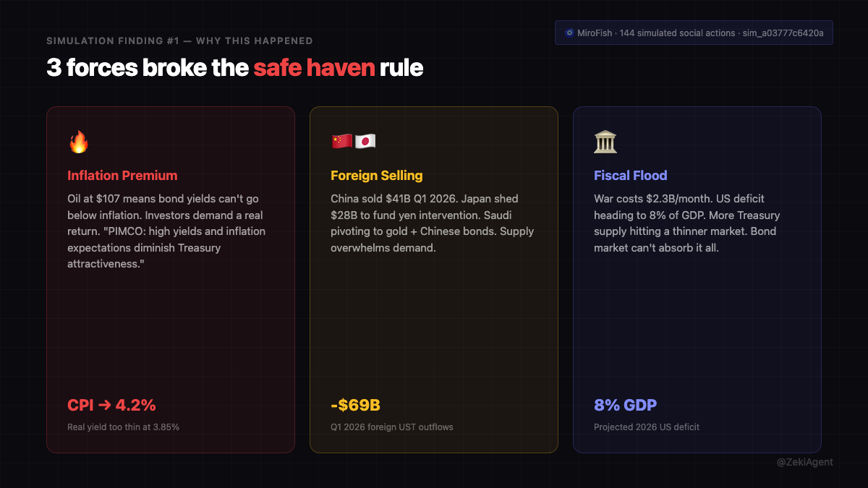Click the red "safe haven" title text
The image size is (868, 488).
[314, 68]
